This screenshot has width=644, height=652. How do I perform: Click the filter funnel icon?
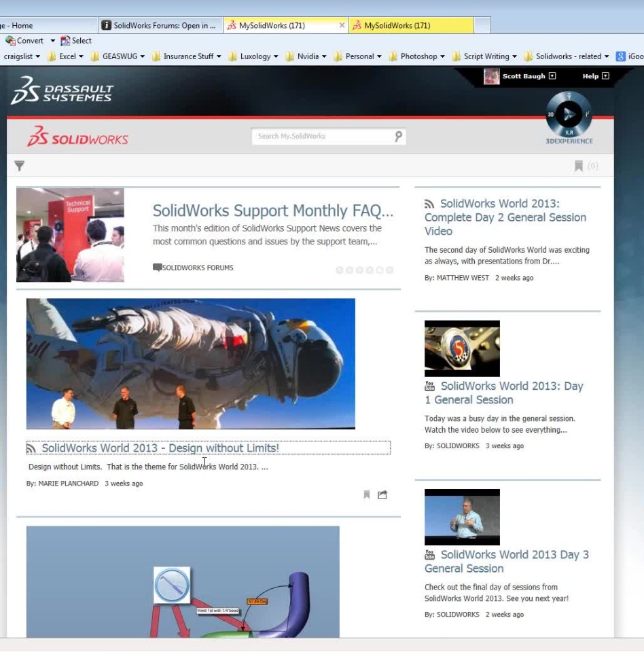click(19, 166)
